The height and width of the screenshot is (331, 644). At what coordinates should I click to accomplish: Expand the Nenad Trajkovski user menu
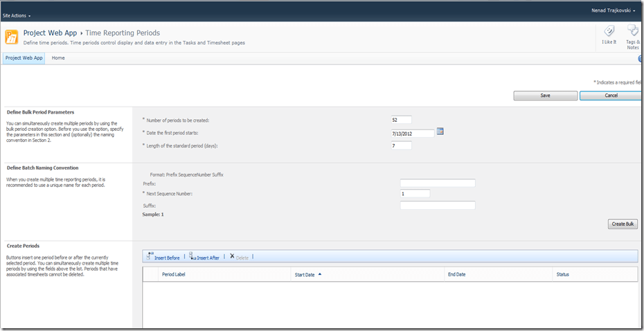(612, 10)
